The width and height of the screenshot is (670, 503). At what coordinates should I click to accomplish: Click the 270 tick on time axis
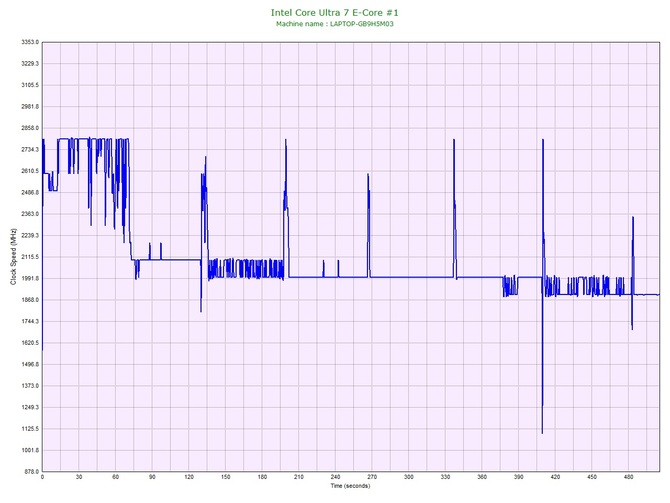pyautogui.click(x=372, y=477)
